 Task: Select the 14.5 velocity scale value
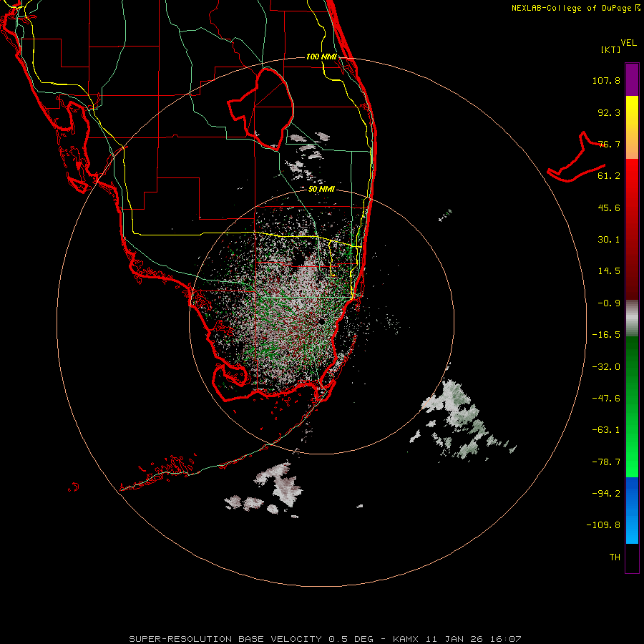tap(609, 271)
